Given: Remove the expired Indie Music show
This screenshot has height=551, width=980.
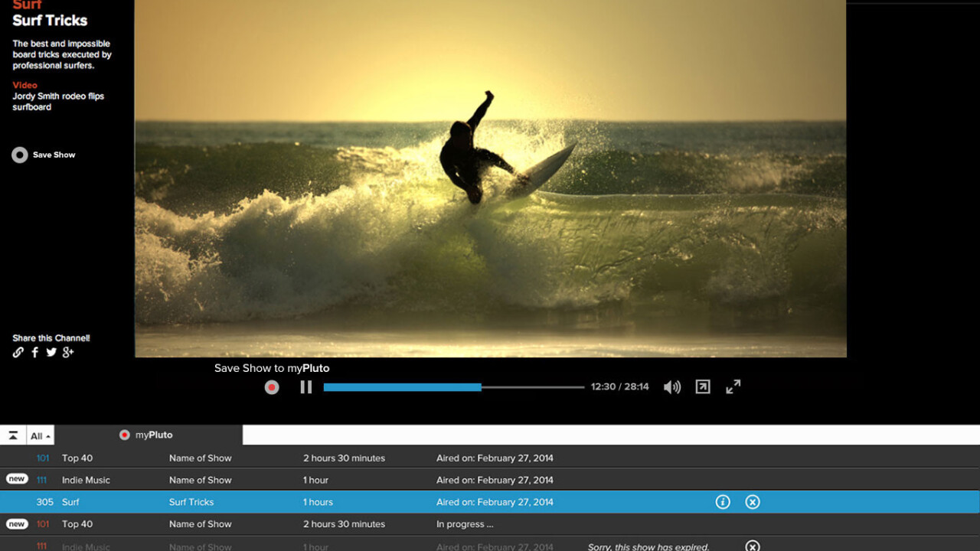Looking at the screenshot, I should click(753, 546).
